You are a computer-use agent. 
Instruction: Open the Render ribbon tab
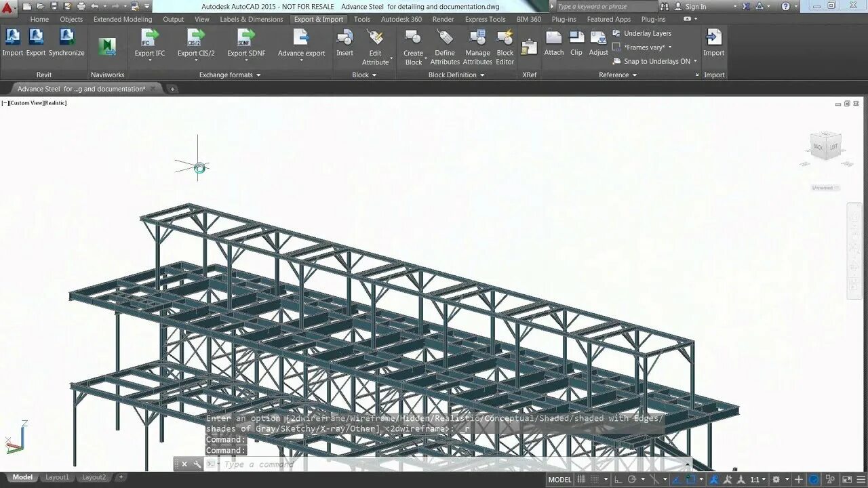pyautogui.click(x=443, y=19)
